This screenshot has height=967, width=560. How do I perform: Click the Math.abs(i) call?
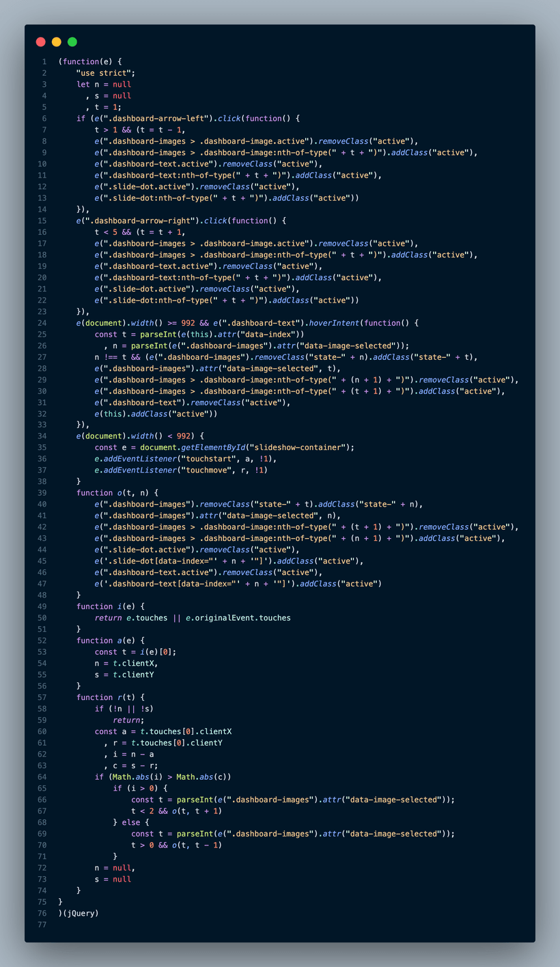coord(137,777)
